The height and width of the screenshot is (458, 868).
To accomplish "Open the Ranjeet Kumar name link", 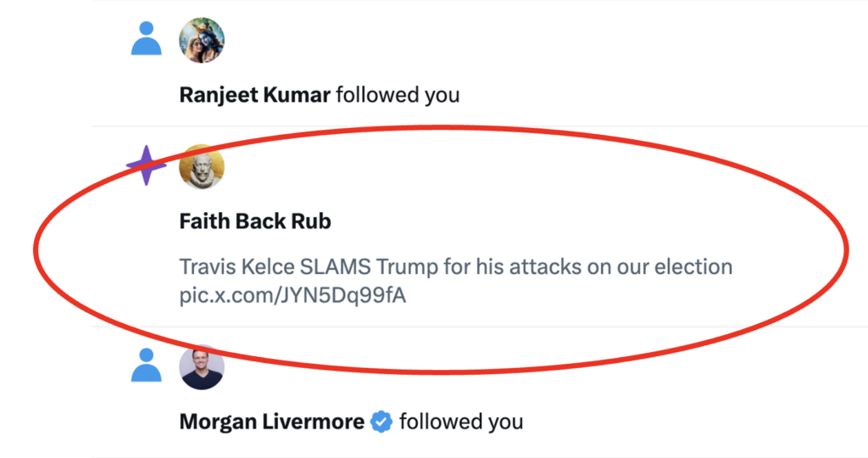I will point(254,94).
